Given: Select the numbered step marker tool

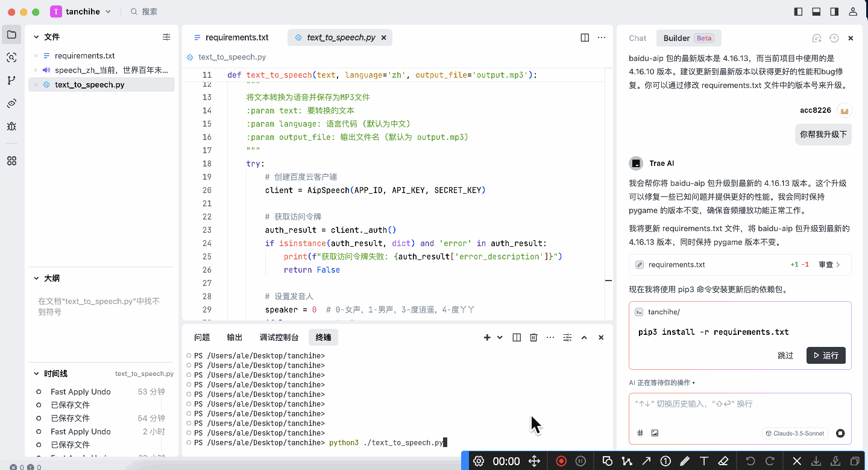Looking at the screenshot, I should click(665, 461).
